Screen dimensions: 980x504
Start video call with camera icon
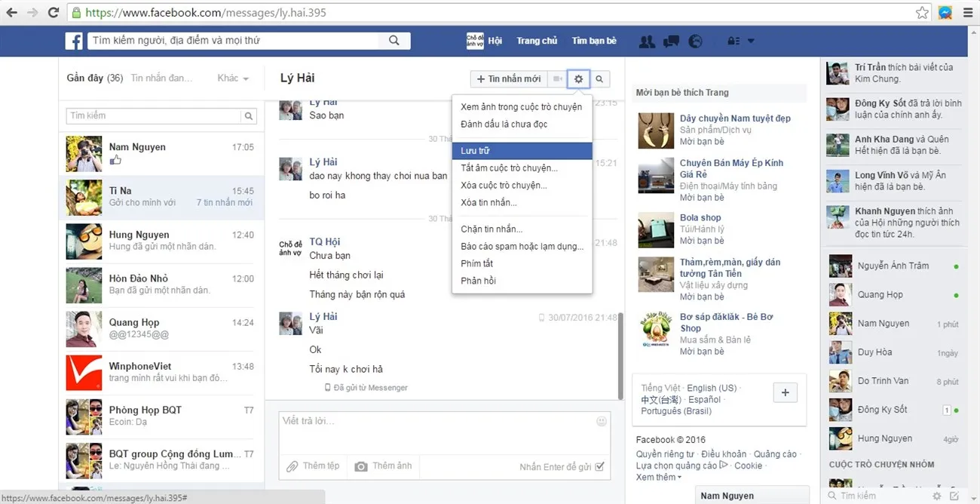[x=557, y=78]
